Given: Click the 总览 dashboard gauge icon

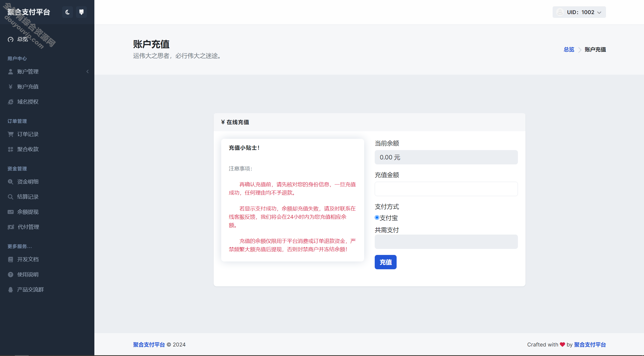Looking at the screenshot, I should point(11,39).
